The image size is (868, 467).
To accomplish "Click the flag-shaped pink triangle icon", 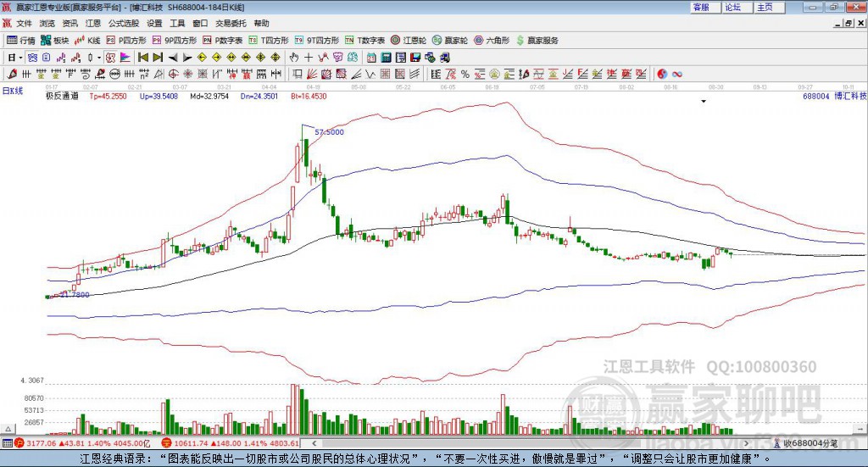I will point(125,58).
